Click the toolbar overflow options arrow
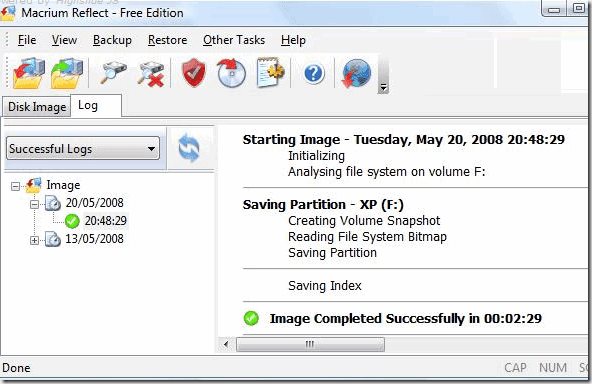 (383, 87)
